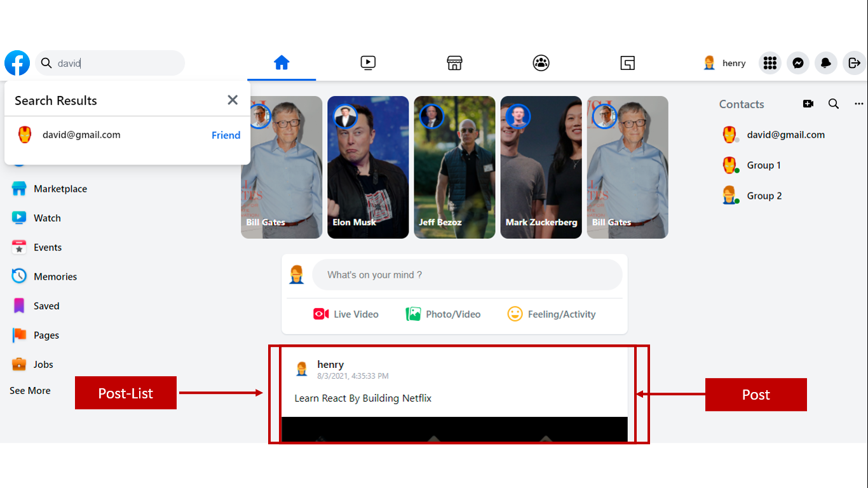The height and width of the screenshot is (488, 868).
Task: Go to the Home tab
Action: (281, 63)
